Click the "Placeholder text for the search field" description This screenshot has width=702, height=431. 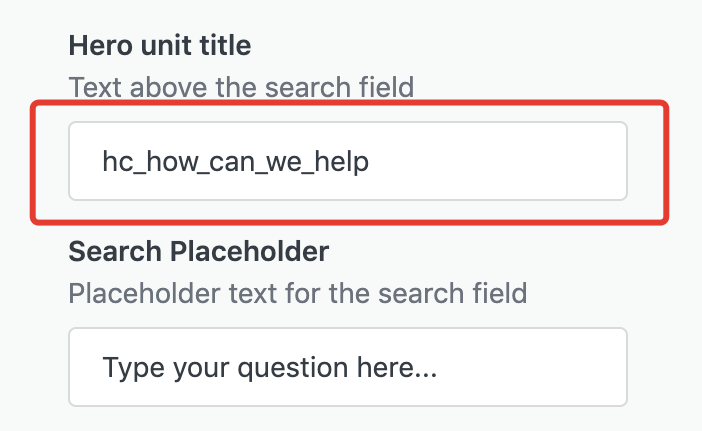coord(297,293)
